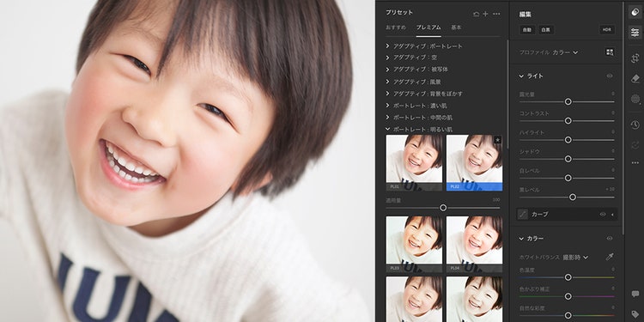Collapse the ライト section chevron

(x=521, y=76)
